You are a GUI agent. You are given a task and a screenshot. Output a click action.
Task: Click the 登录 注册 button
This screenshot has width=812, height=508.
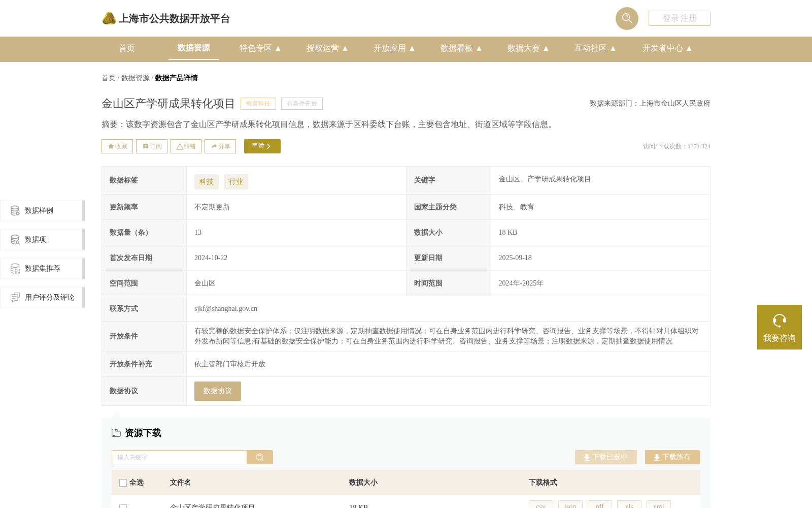[680, 18]
